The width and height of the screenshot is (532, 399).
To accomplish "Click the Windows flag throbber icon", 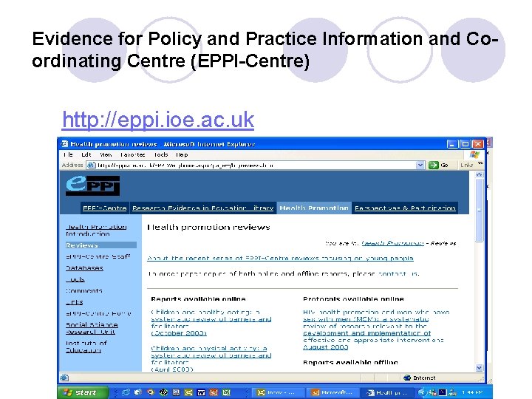I will pyautogui.click(x=474, y=155).
